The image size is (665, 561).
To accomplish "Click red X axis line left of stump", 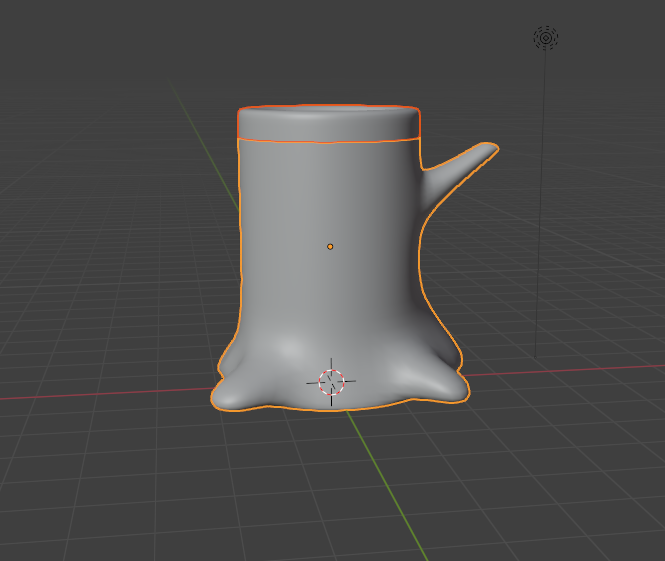I will (x=100, y=396).
